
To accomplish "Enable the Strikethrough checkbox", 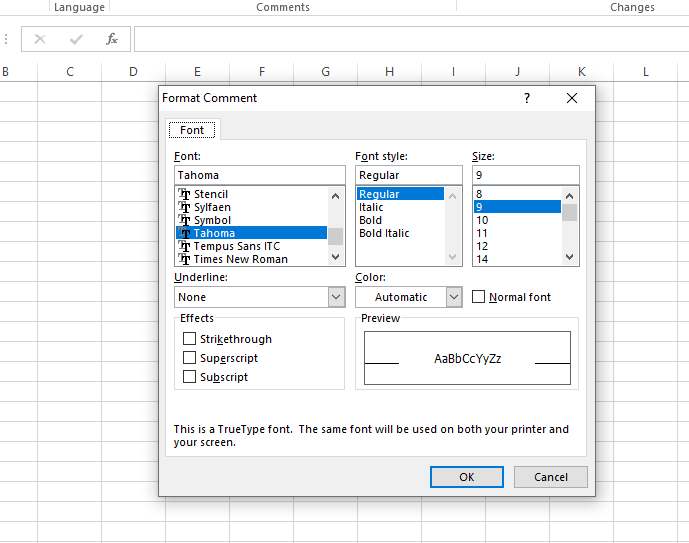I will 189,339.
